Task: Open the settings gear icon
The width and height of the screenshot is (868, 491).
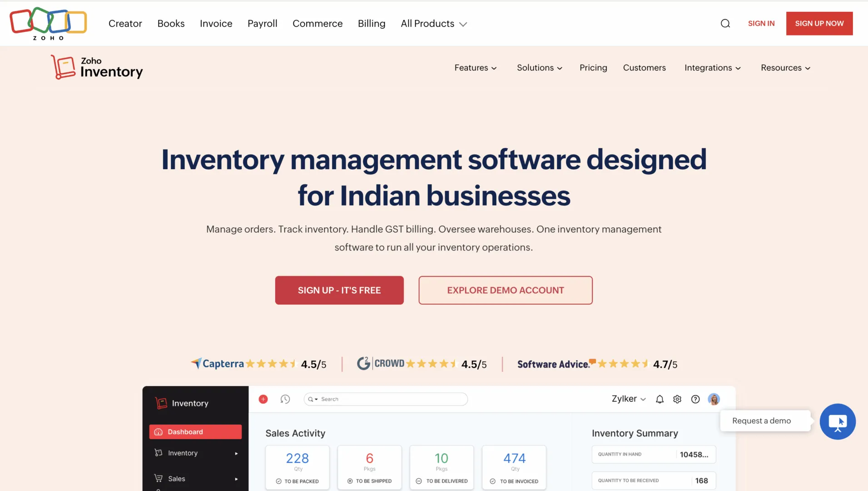Action: click(677, 399)
